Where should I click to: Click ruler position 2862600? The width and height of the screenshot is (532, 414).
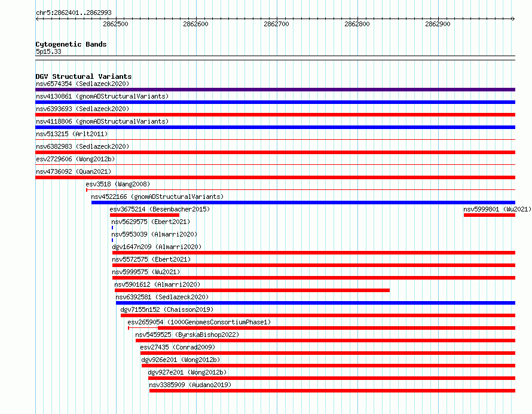196,24
